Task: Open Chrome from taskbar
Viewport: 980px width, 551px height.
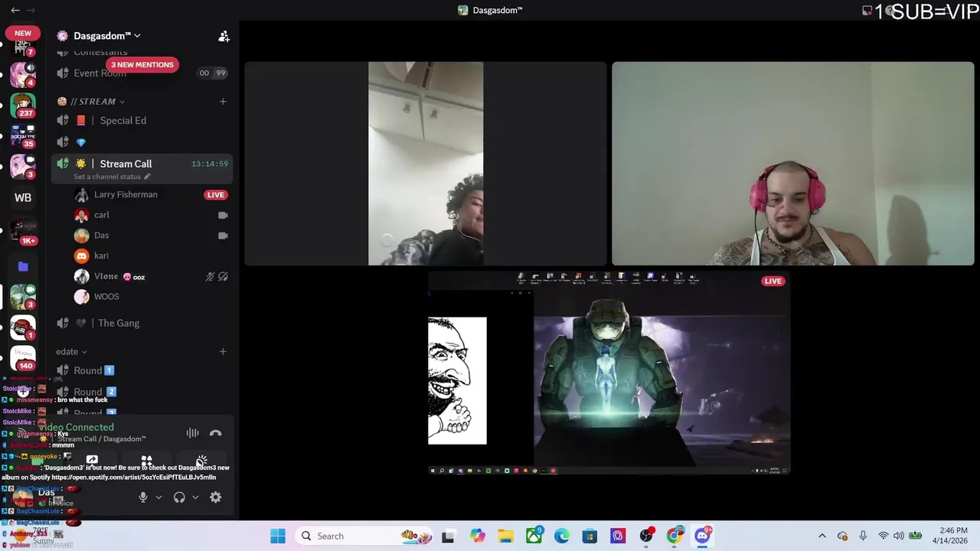Action: coord(674,536)
